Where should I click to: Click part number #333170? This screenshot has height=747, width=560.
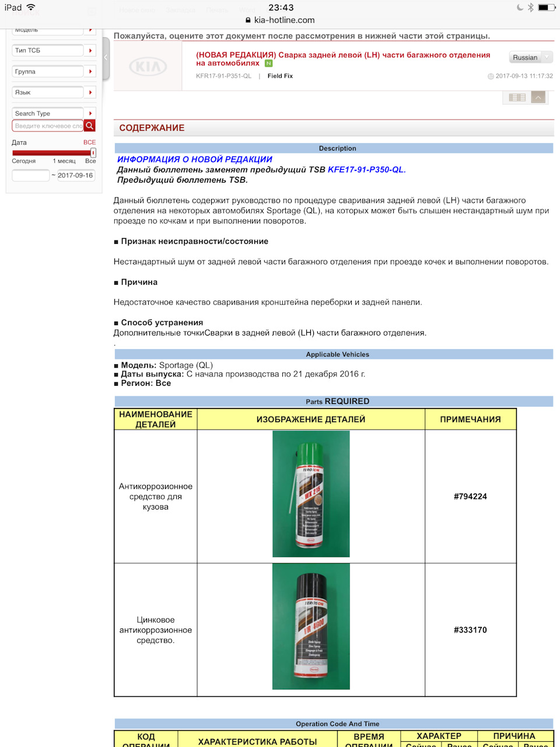point(470,630)
